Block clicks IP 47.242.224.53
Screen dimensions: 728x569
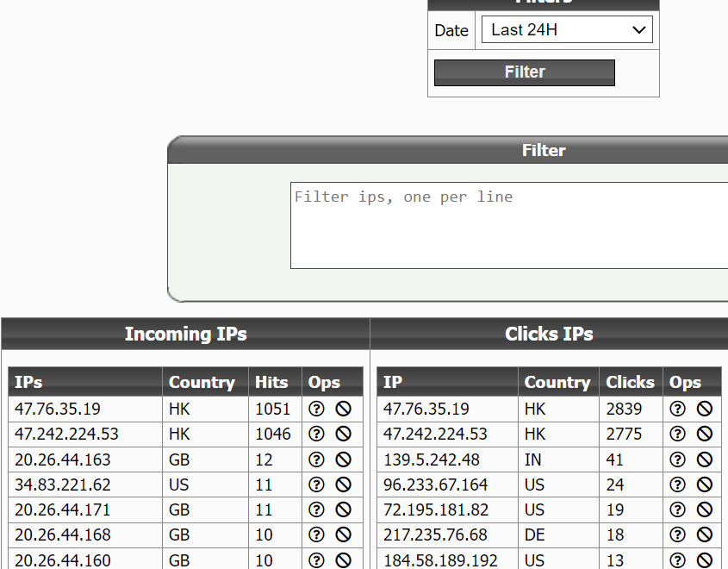point(705,434)
